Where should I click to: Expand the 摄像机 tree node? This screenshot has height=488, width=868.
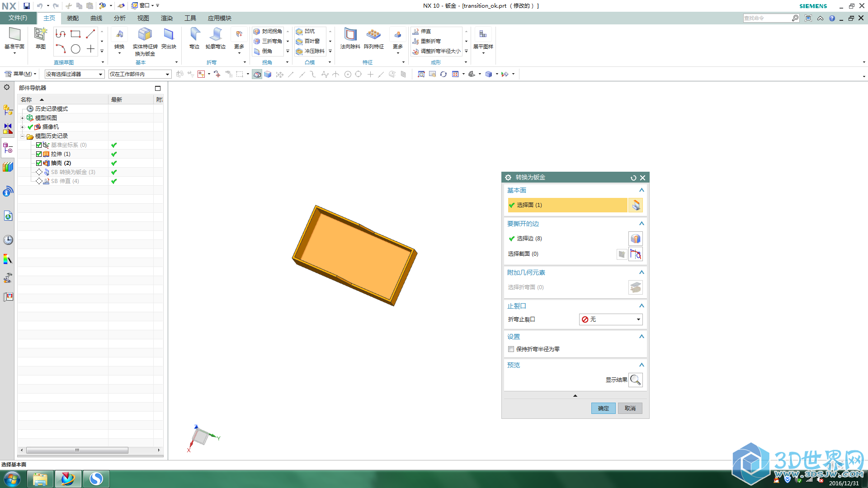pyautogui.click(x=22, y=127)
